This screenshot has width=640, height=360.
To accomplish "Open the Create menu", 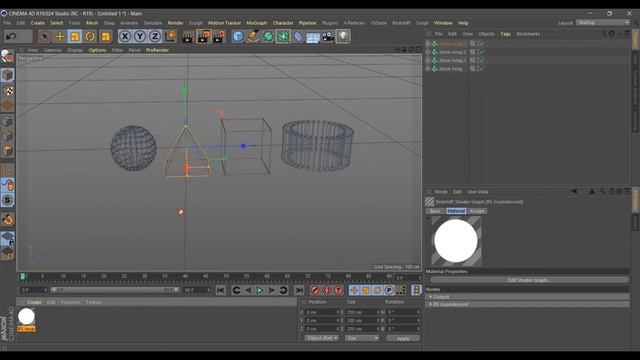I will coord(38,23).
